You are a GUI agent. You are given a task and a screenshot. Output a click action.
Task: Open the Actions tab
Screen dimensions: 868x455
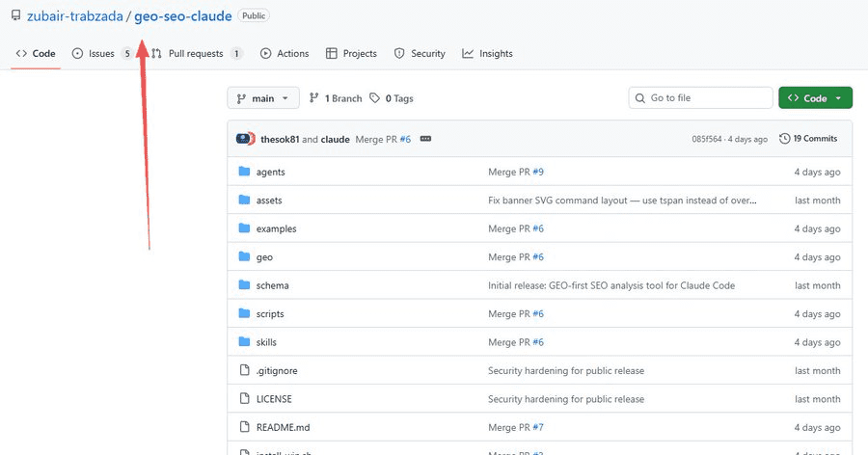285,54
